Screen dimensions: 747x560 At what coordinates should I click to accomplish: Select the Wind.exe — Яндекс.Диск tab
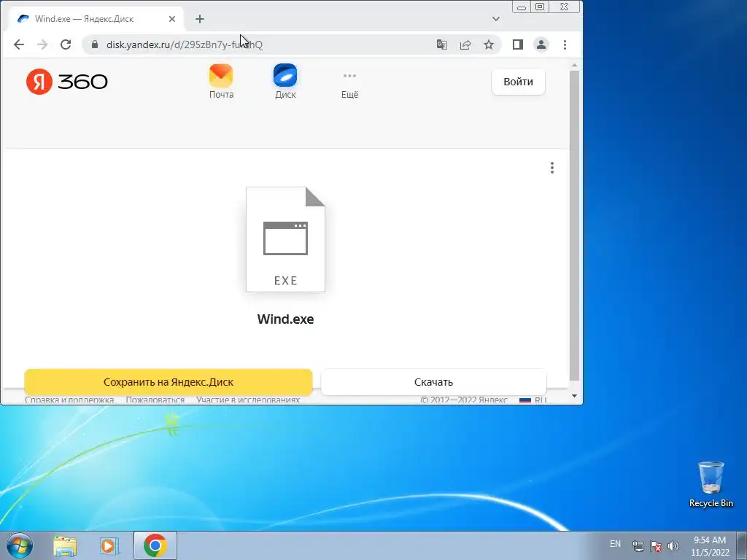pos(96,19)
